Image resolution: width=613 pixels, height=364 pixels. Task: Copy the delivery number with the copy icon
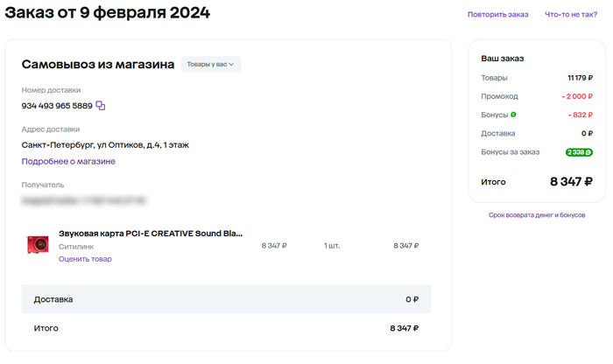(101, 106)
